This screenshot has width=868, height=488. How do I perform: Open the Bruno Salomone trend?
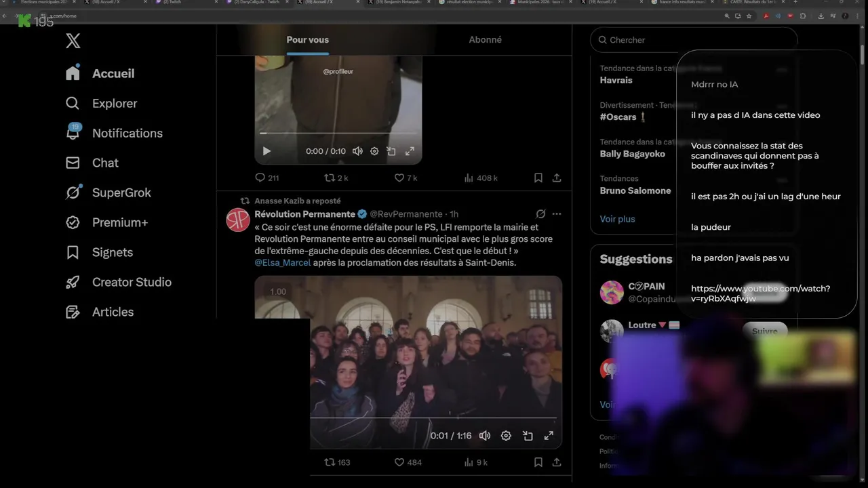635,190
